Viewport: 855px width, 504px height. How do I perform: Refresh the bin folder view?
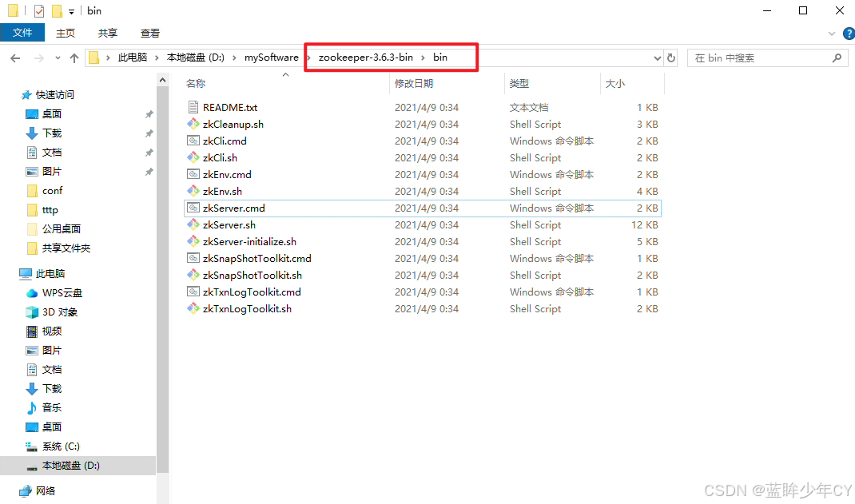pyautogui.click(x=671, y=58)
